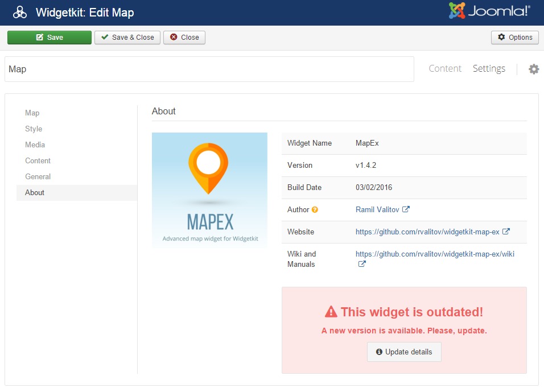Open widget settings gear icon
This screenshot has height=392, width=544.
click(534, 69)
